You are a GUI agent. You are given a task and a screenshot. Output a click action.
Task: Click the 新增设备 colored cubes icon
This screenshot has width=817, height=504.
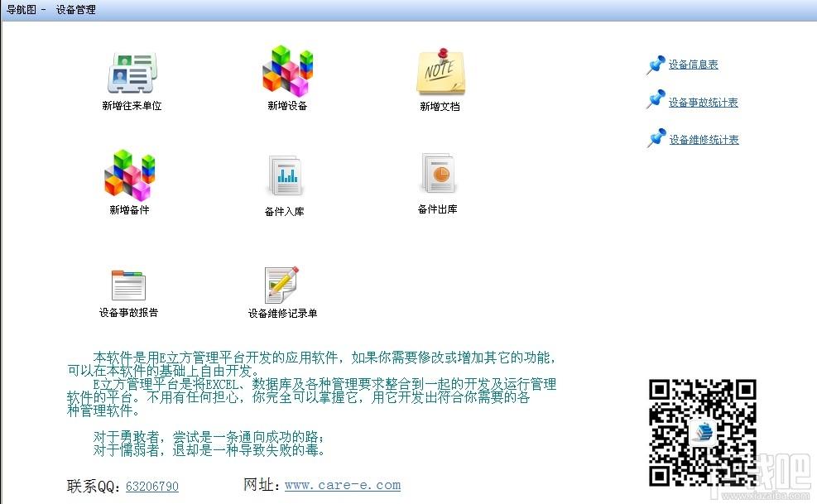pyautogui.click(x=287, y=70)
